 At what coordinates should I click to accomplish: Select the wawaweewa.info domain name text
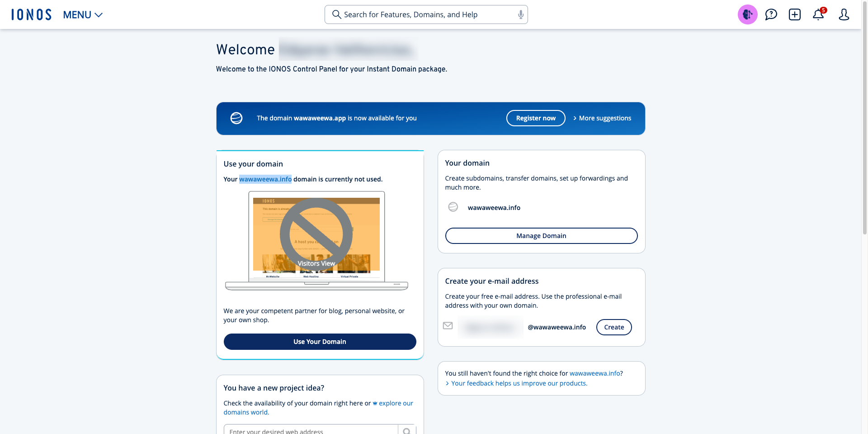point(494,208)
